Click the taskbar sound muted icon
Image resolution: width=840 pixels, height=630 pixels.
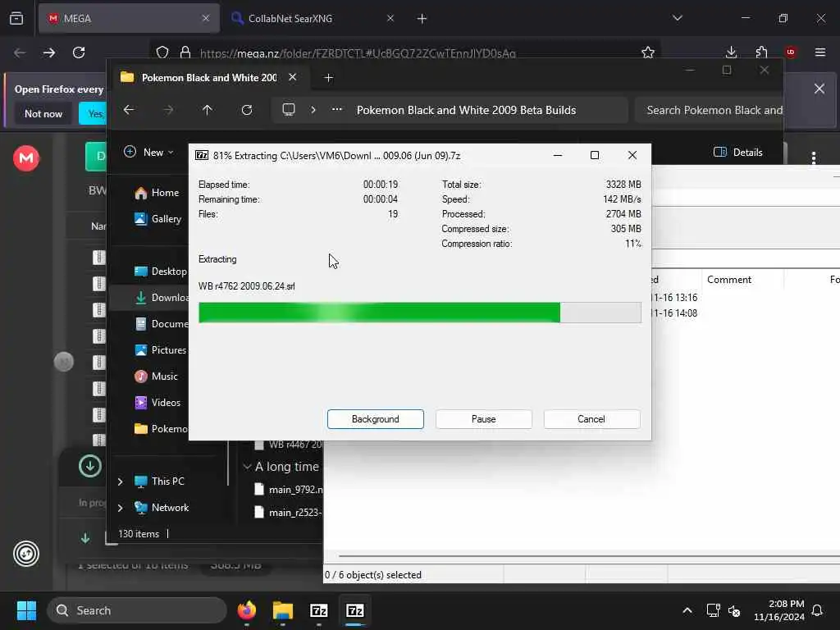tap(734, 610)
